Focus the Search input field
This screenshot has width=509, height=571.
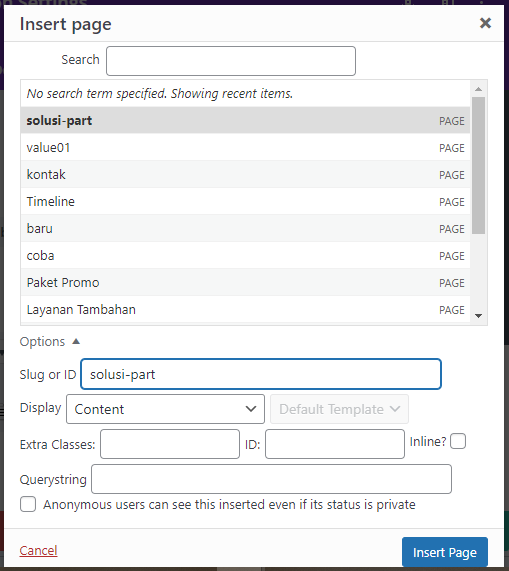231,61
